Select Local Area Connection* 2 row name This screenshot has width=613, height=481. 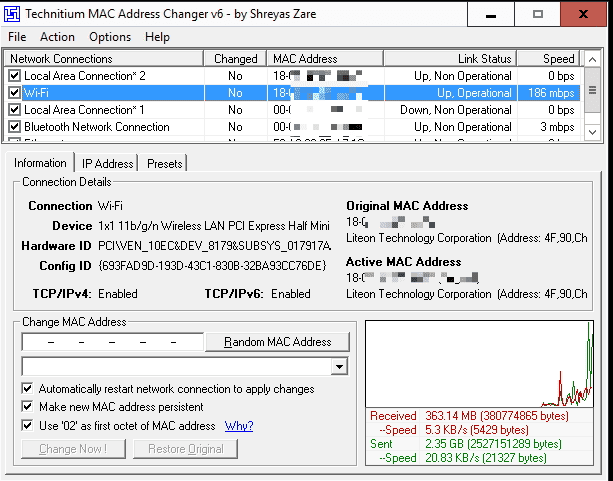(x=85, y=76)
